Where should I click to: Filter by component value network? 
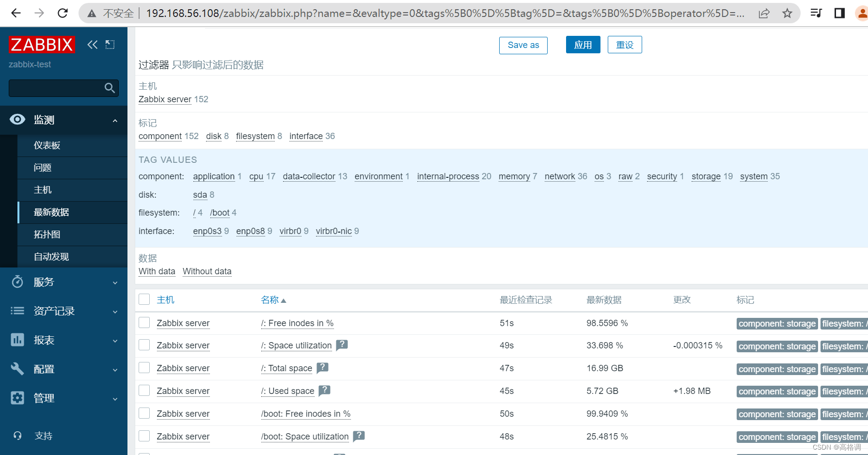click(x=560, y=176)
